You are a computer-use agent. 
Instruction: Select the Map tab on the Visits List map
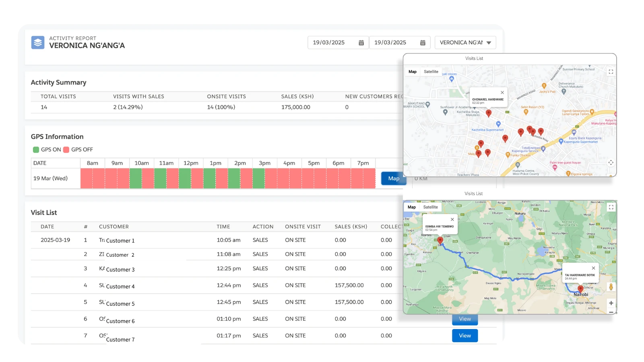(x=412, y=71)
